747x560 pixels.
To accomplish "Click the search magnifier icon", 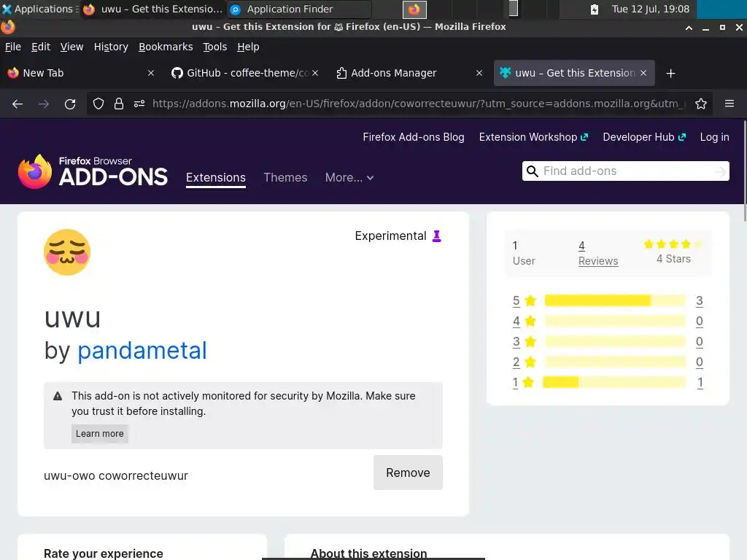I will 532,171.
